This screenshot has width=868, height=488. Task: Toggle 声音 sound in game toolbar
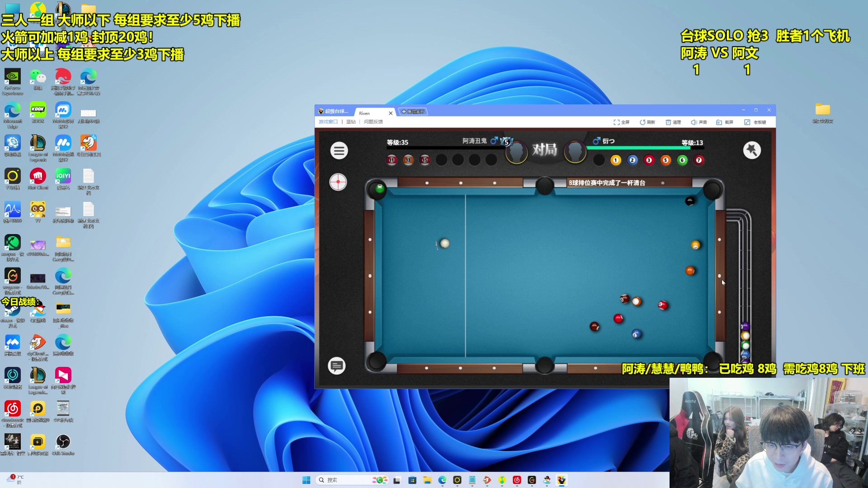click(699, 122)
